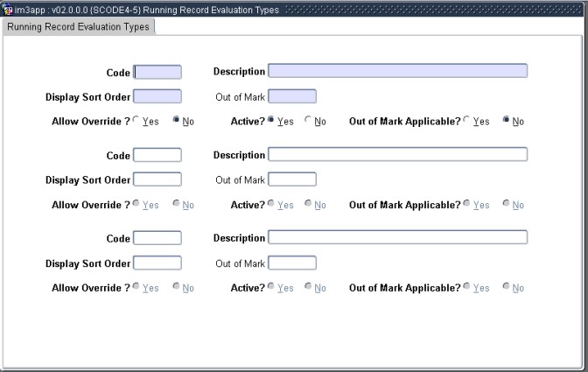Select the first record's Out of Mark field
The height and width of the screenshot is (372, 588).
[x=292, y=96]
